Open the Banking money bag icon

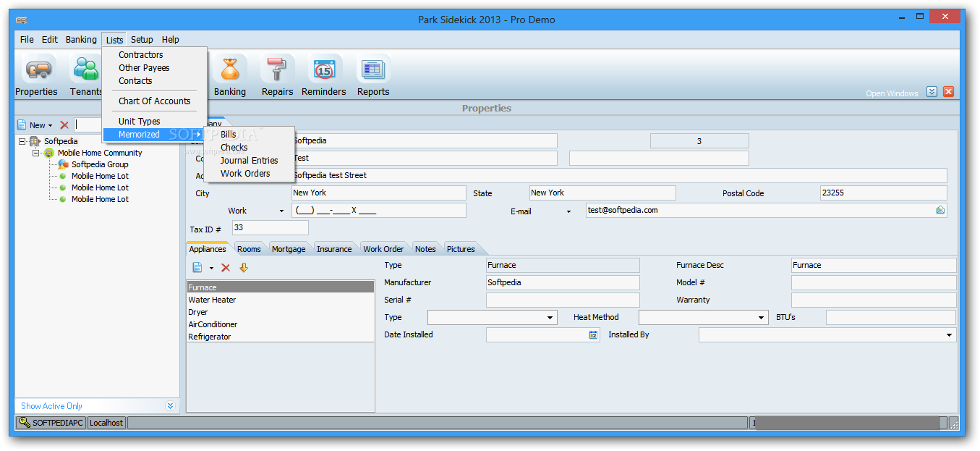(x=230, y=70)
